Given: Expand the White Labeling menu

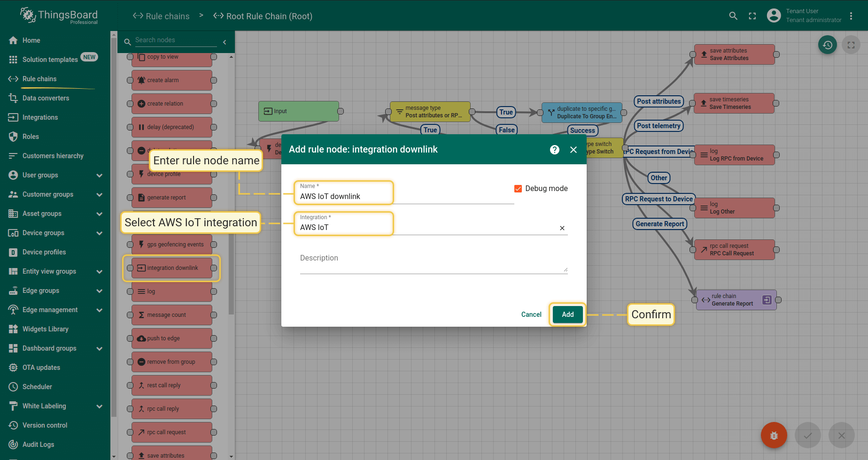Looking at the screenshot, I should (x=99, y=406).
